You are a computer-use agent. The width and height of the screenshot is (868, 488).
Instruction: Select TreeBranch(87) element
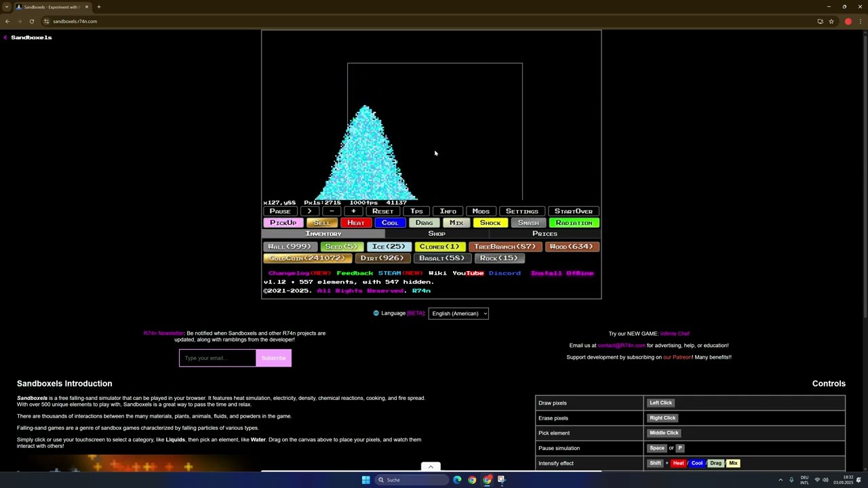[x=505, y=247]
